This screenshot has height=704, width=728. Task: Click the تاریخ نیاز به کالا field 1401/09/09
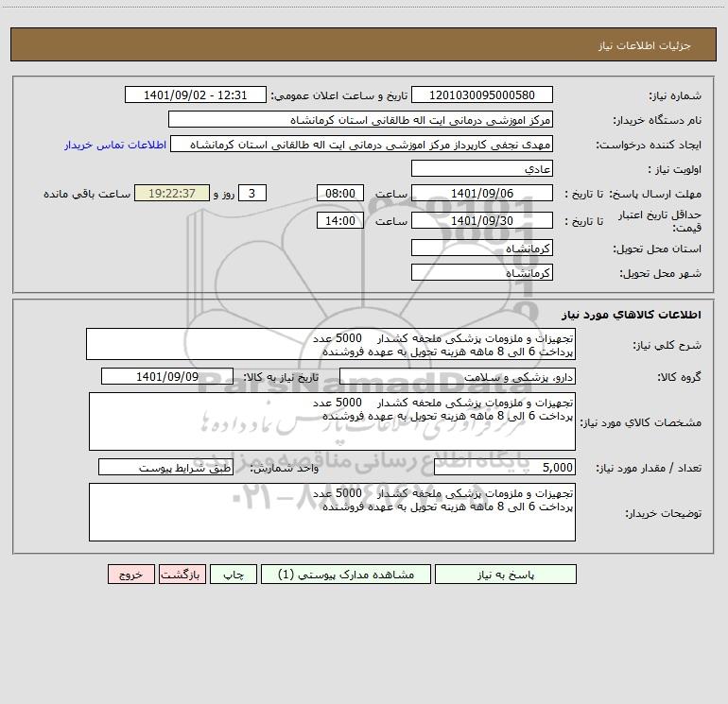point(167,376)
